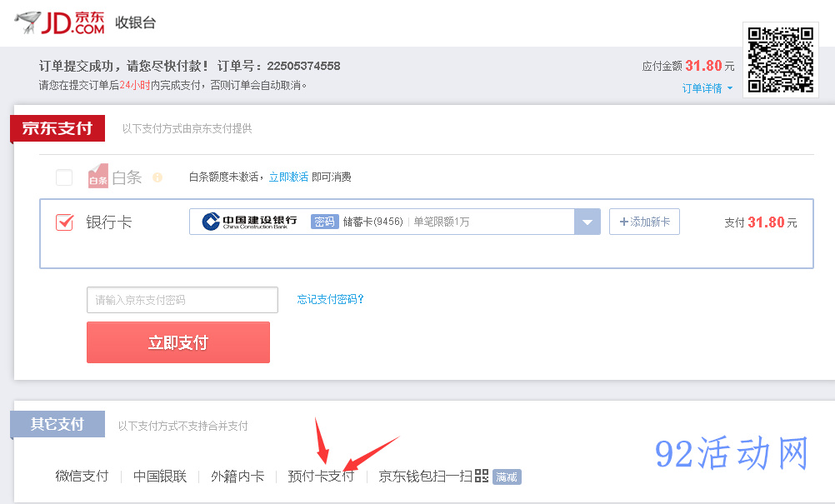Screen dimensions: 835x504
Task: Click the QR icon beside JD Wallet scan
Action: point(481,476)
